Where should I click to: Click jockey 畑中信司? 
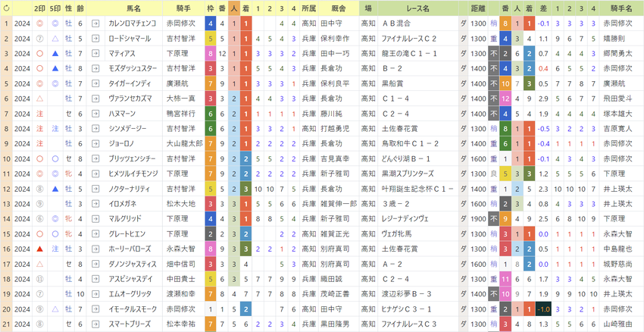(x=181, y=264)
